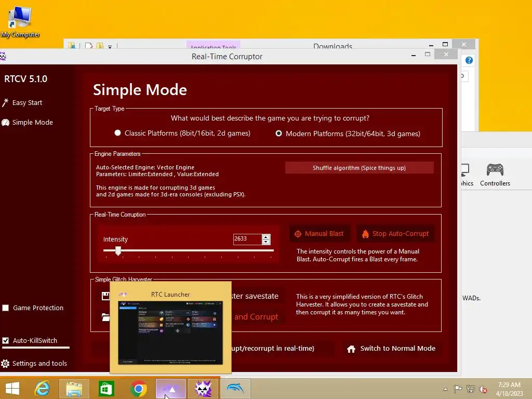This screenshot has height=399, width=532.
Task: Choose Modern Platforms radio option
Action: tap(278, 134)
